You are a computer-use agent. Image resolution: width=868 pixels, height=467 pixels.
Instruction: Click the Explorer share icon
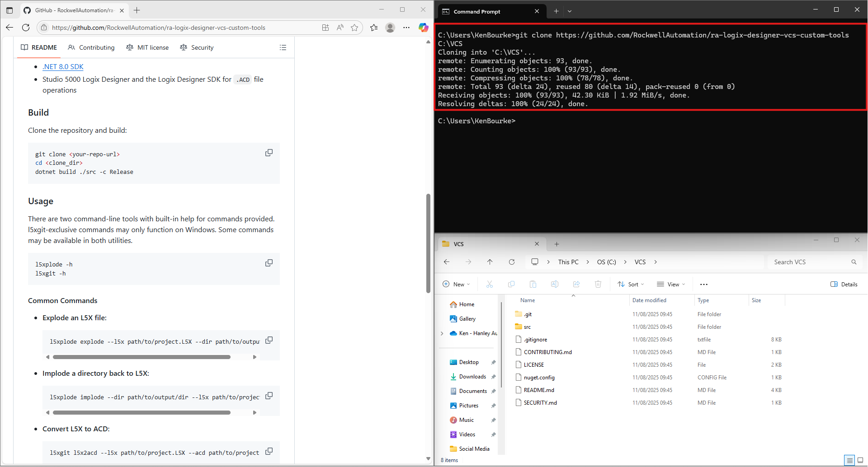point(576,284)
